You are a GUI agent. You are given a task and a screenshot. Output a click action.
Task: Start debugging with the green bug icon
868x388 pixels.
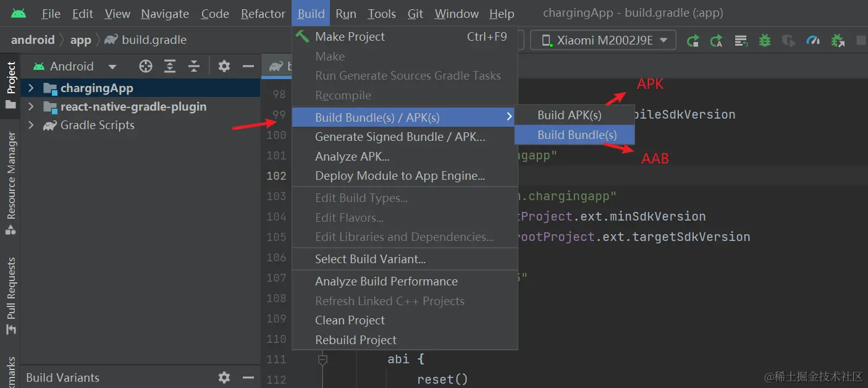[765, 41]
